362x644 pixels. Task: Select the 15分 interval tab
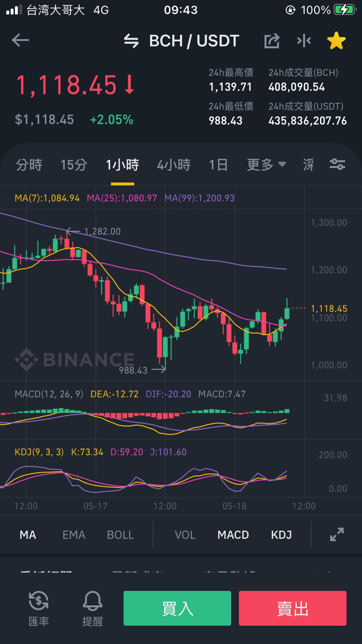(x=74, y=165)
